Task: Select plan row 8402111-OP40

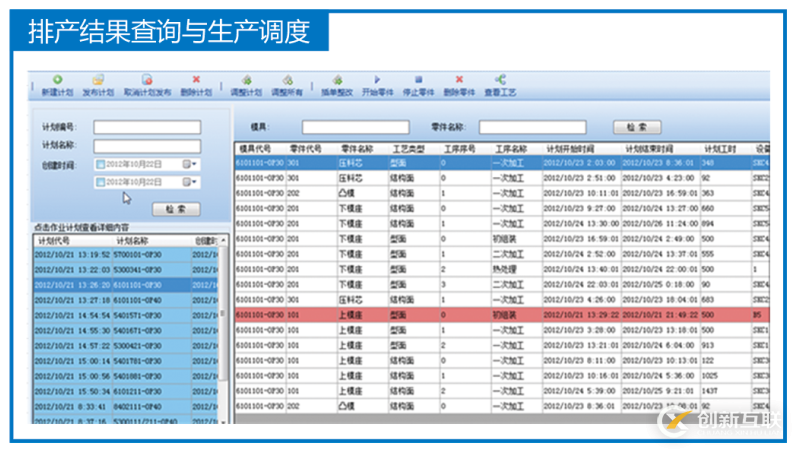Action: [x=126, y=406]
